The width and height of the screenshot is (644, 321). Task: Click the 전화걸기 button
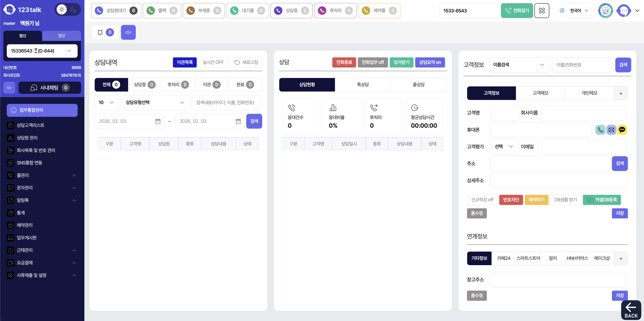click(x=517, y=10)
